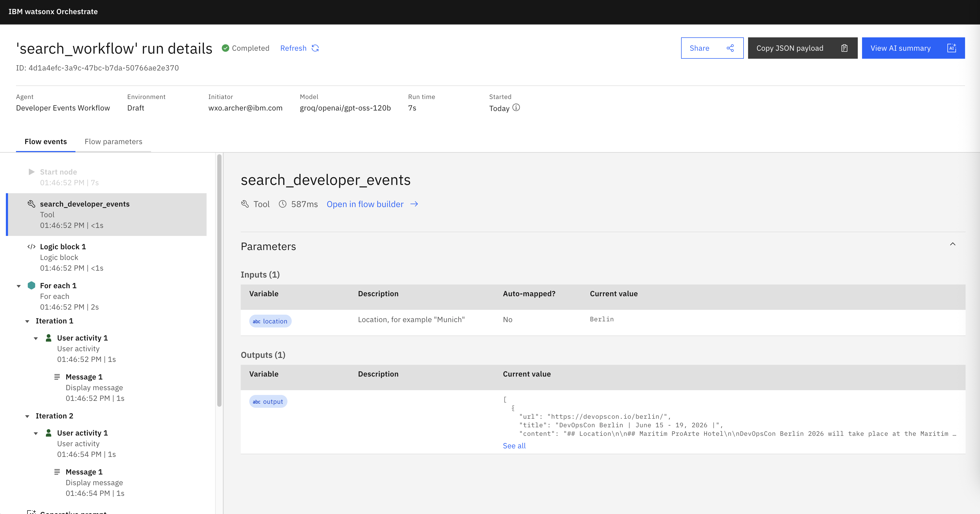Click the teal hexagon icon of For each 1
Image resolution: width=980 pixels, height=514 pixels.
31,285
